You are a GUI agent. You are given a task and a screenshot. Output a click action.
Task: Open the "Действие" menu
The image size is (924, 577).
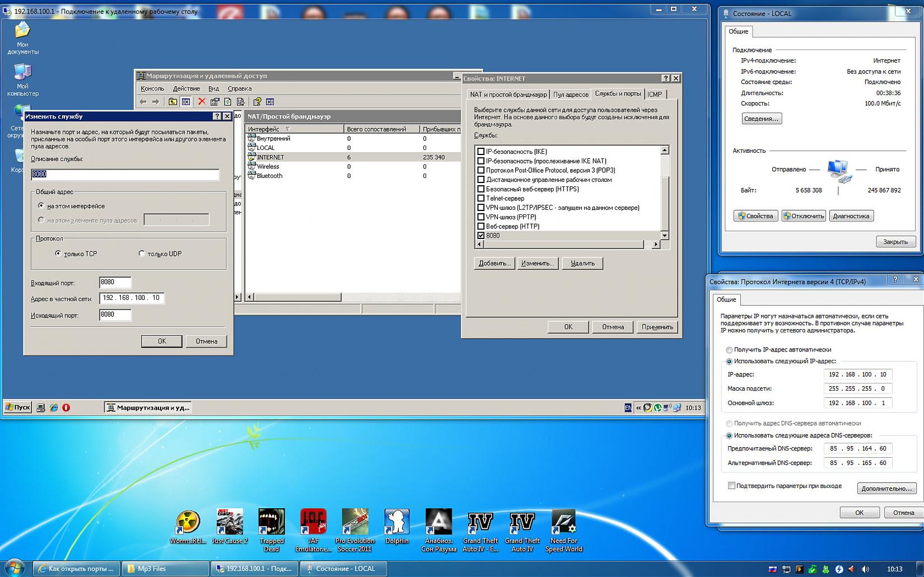click(186, 88)
